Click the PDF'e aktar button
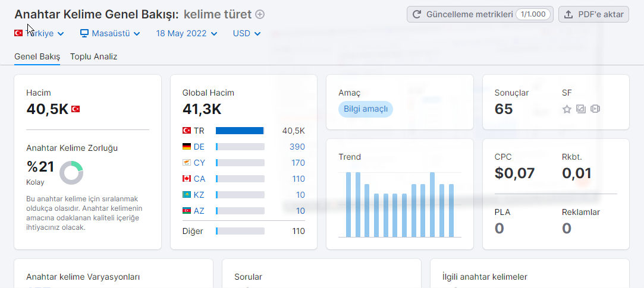This screenshot has width=644, height=288. pyautogui.click(x=594, y=15)
